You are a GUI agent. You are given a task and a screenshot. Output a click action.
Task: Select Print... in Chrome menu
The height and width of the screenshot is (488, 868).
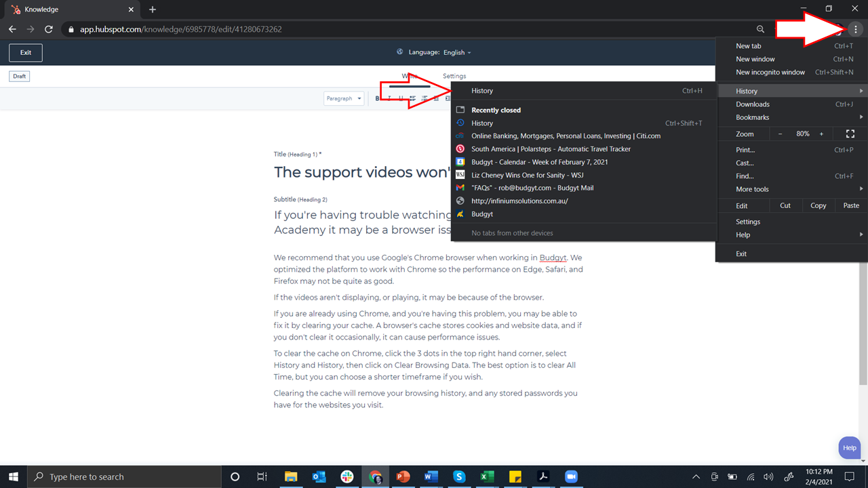pyautogui.click(x=791, y=150)
